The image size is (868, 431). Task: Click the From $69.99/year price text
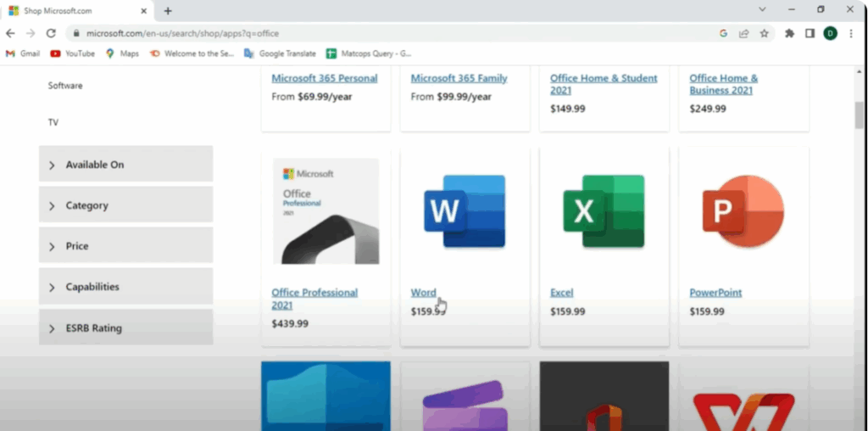click(312, 97)
